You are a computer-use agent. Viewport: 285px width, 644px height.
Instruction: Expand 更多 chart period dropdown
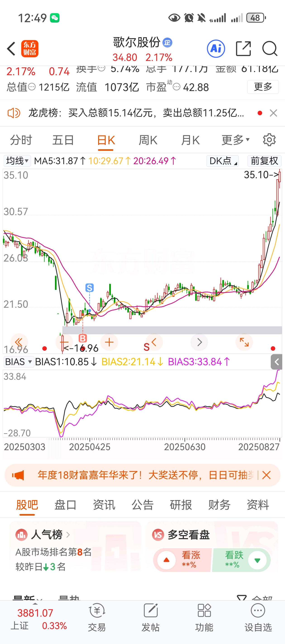[x=235, y=140]
